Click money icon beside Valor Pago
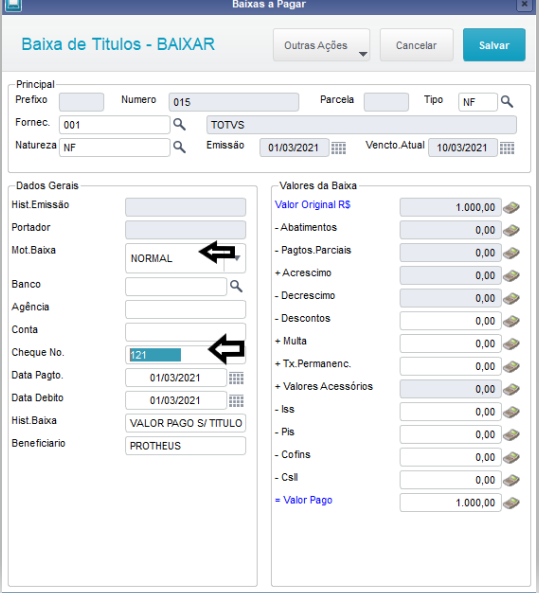Viewport: 539px width, 593px height. point(511,503)
